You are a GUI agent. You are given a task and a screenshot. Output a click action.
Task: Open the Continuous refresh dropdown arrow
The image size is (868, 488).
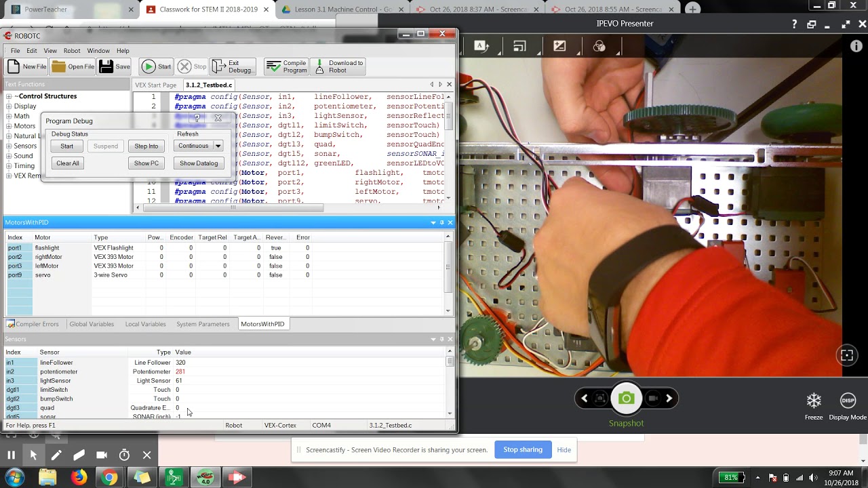[218, 146]
